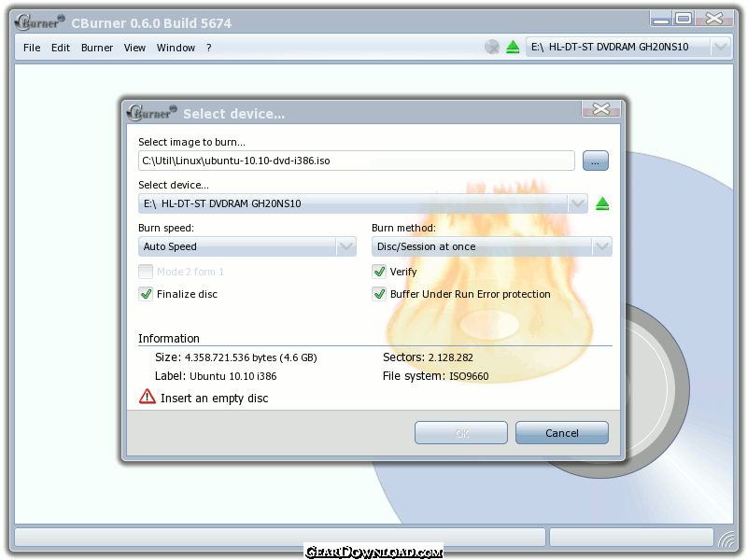The image size is (747, 560).
Task: Eject the drive using the dialog's green eject icon
Action: coord(602,203)
